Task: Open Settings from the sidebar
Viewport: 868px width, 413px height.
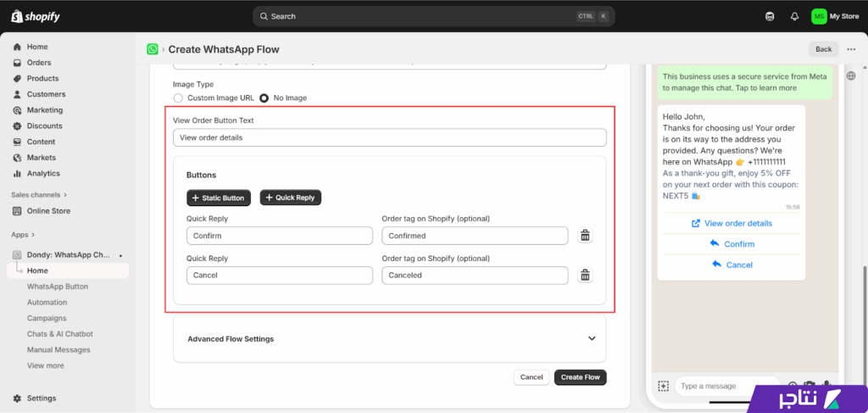Action: (x=41, y=398)
